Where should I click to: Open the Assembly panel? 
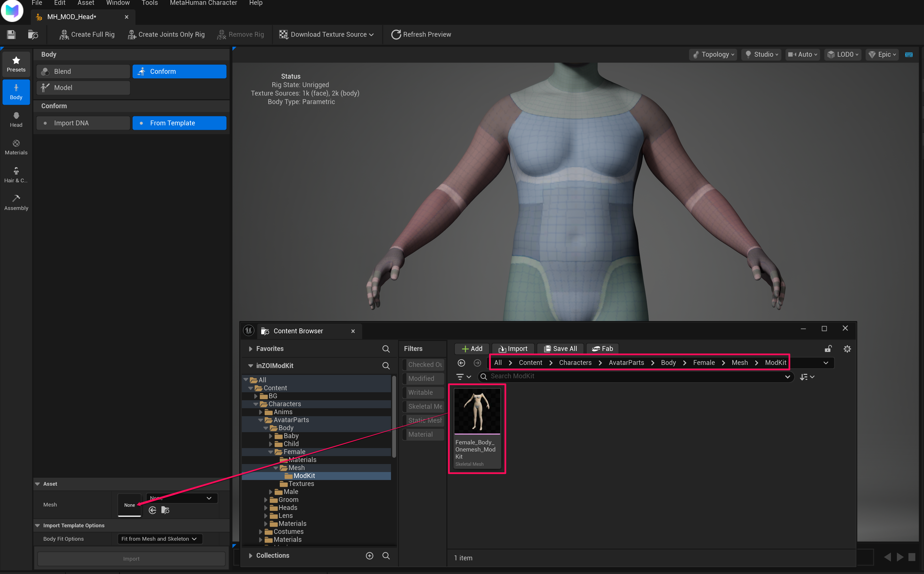click(x=16, y=202)
